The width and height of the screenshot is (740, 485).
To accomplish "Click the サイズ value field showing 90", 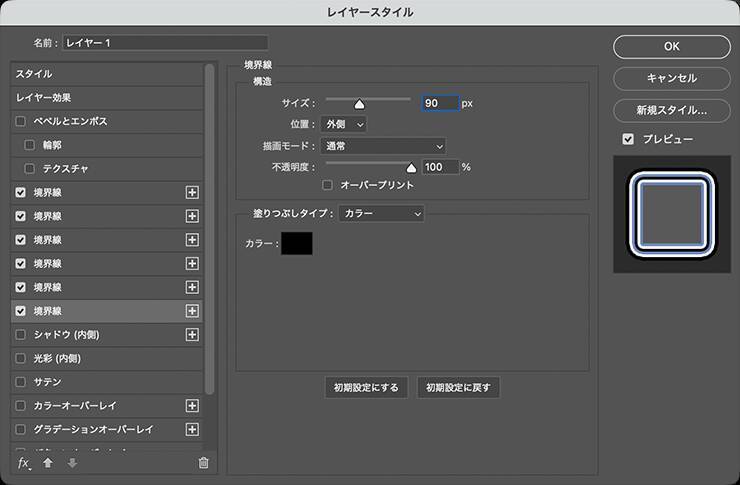I will pos(440,103).
